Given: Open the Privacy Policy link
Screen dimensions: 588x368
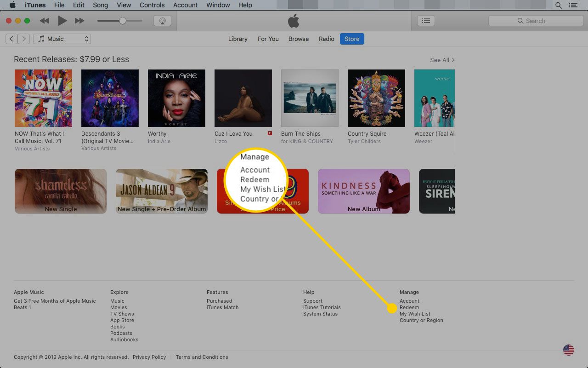Looking at the screenshot, I should pyautogui.click(x=149, y=357).
